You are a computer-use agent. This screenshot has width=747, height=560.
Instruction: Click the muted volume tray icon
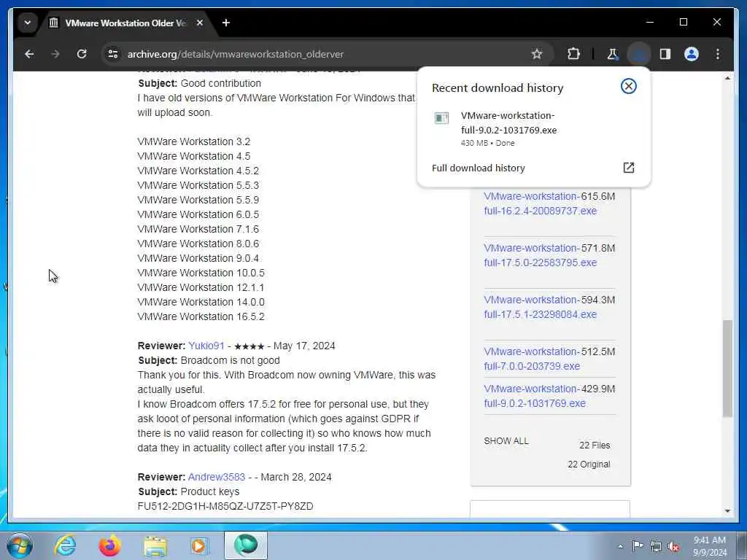pyautogui.click(x=673, y=547)
